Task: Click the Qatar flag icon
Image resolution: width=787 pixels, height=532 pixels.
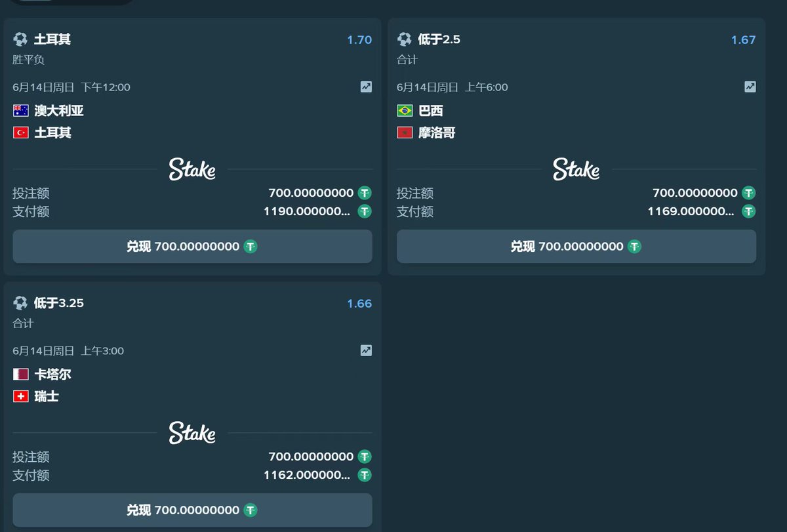Action: (21, 375)
